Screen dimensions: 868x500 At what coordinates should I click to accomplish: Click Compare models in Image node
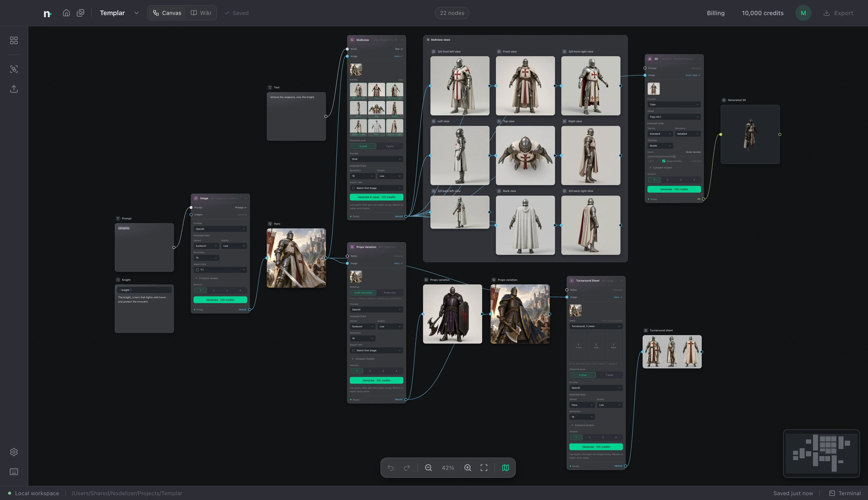(207, 278)
